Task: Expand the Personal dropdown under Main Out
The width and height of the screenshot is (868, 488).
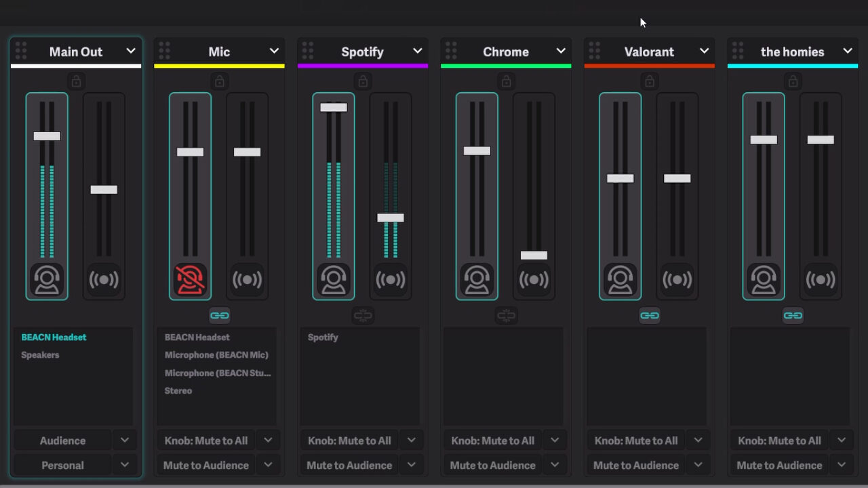Action: 125,465
